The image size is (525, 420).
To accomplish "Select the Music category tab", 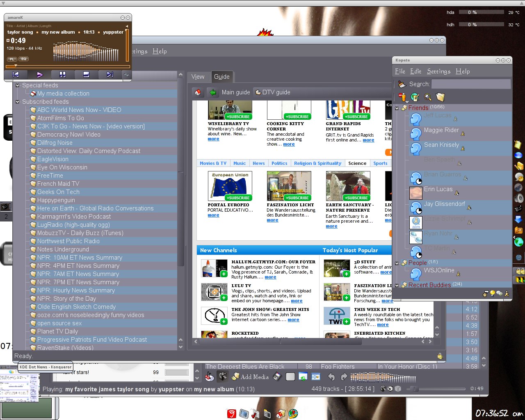I will pyautogui.click(x=240, y=163).
